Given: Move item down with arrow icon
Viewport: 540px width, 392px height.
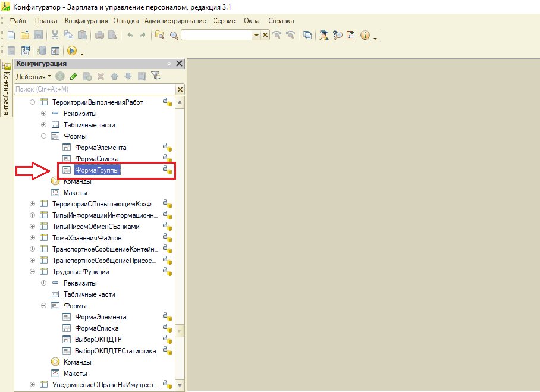Looking at the screenshot, I should (x=128, y=76).
